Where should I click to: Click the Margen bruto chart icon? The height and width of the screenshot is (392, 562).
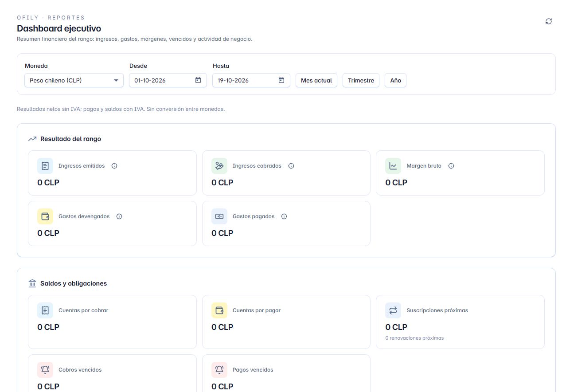click(393, 166)
